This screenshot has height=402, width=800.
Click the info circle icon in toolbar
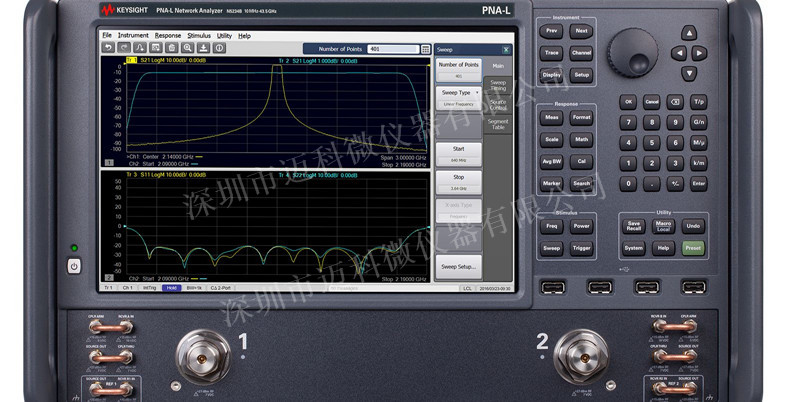tap(219, 48)
